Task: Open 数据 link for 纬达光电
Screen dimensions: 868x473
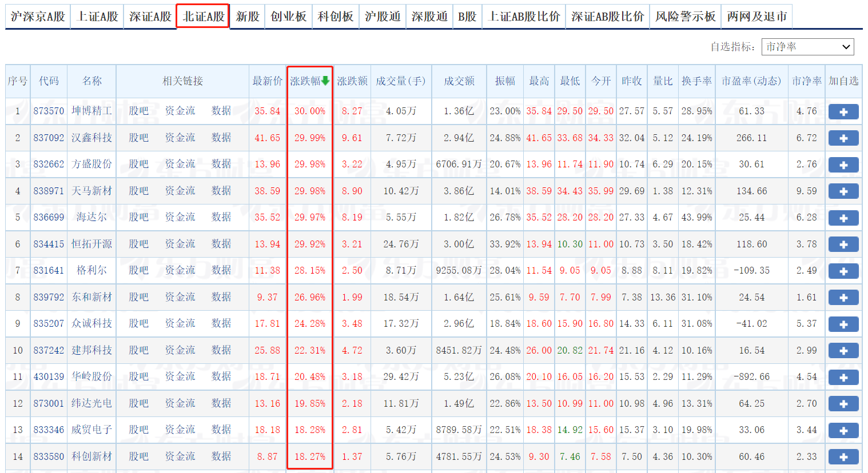Action: (x=221, y=403)
